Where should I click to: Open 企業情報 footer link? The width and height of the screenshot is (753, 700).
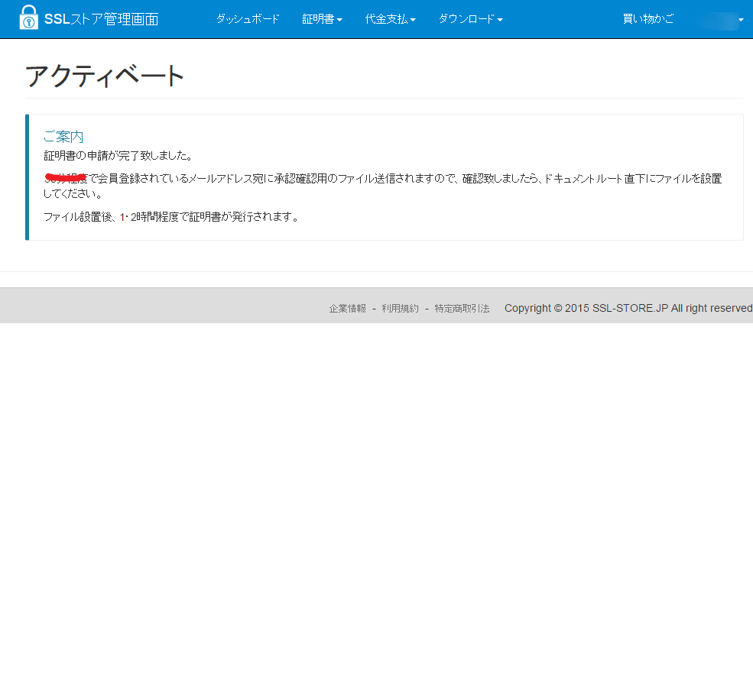coord(347,308)
